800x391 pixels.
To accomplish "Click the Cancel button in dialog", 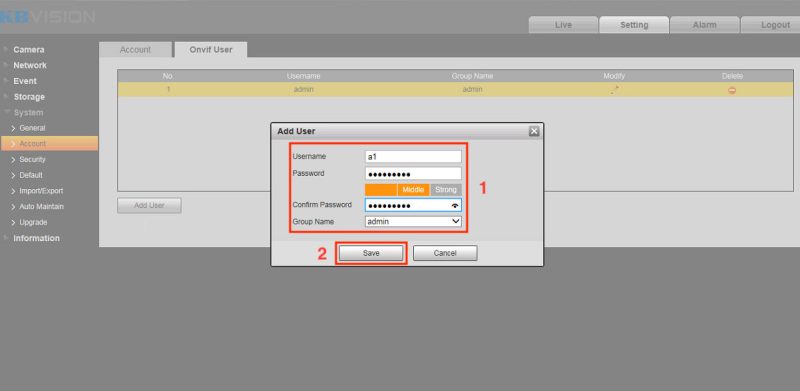I will pyautogui.click(x=445, y=253).
